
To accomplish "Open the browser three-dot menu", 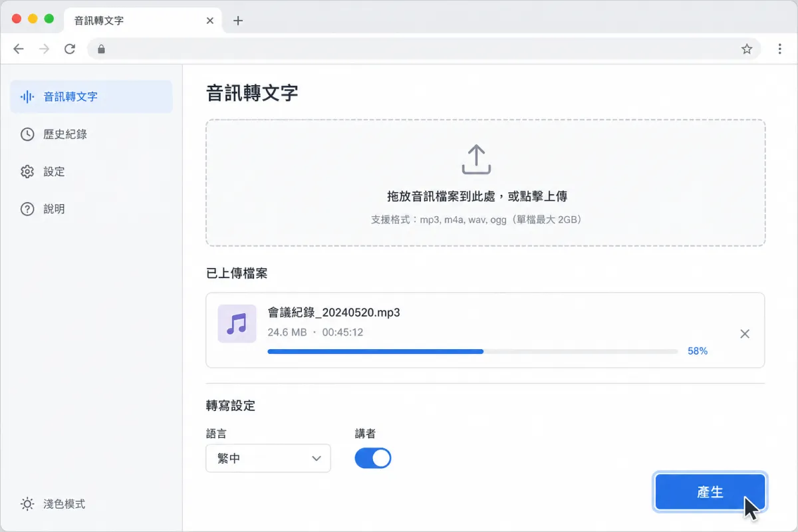I will [779, 49].
